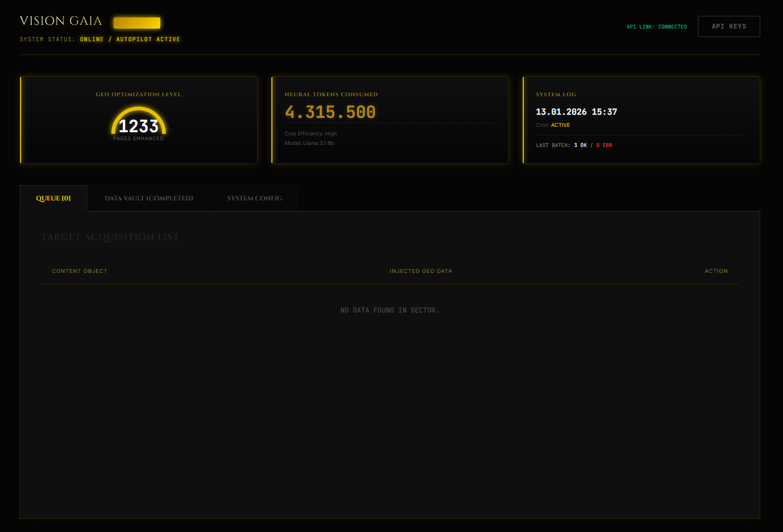Click the NO DATA FOUND IN SECTOR message
This screenshot has height=532, width=783.
point(389,310)
